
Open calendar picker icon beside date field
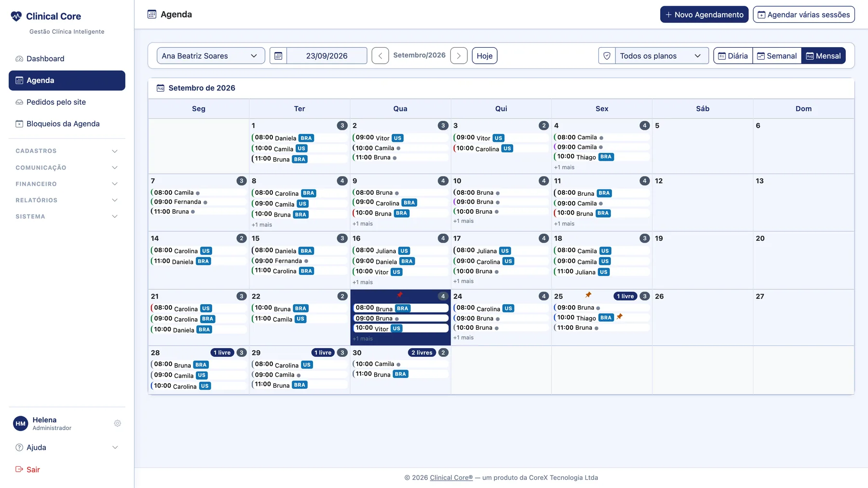tap(278, 56)
